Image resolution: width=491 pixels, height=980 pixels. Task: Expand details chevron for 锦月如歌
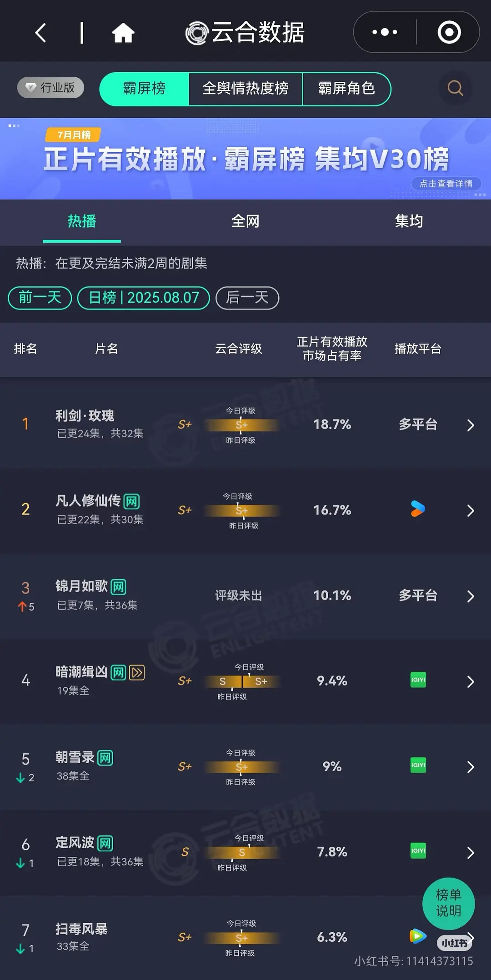(x=471, y=596)
